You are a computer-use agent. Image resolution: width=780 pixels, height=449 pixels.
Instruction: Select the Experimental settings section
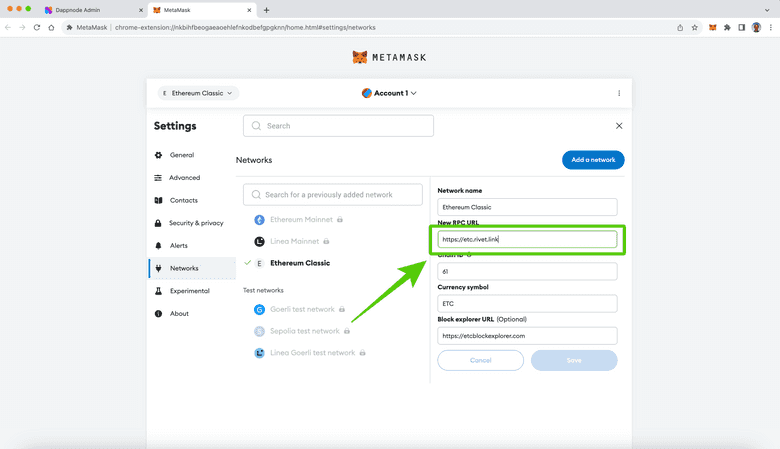tap(189, 291)
